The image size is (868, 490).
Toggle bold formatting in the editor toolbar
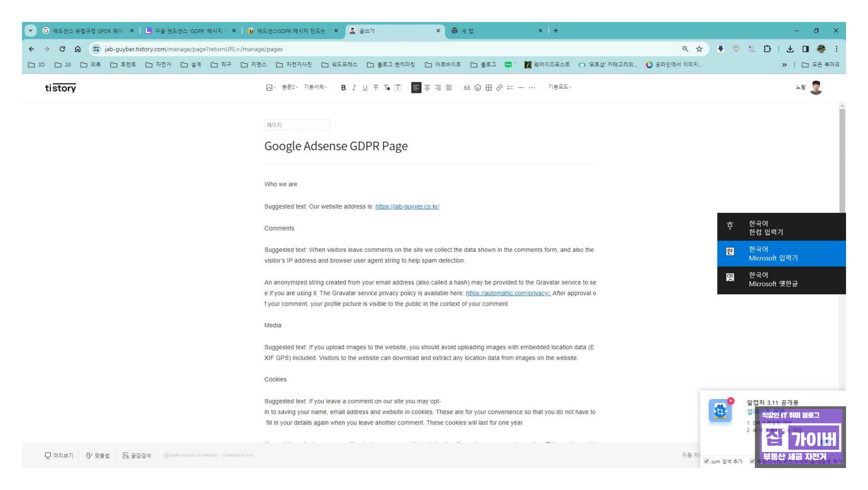pos(343,87)
